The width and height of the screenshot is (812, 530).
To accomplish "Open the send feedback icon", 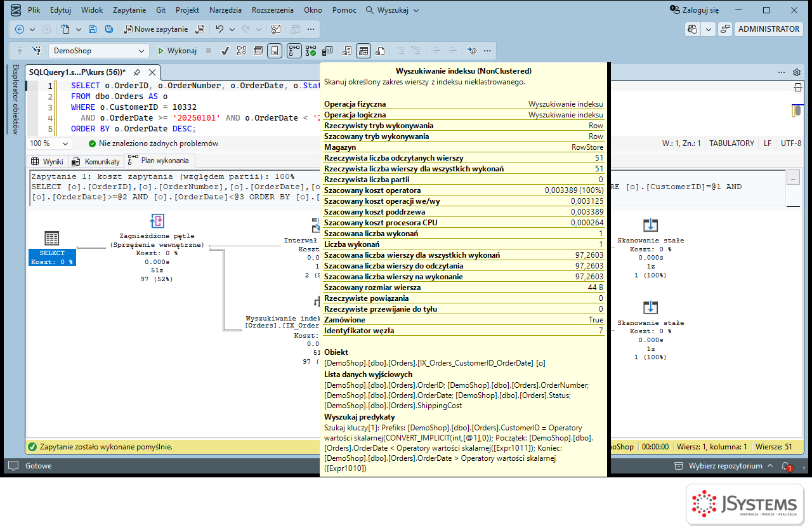I will click(x=725, y=29).
